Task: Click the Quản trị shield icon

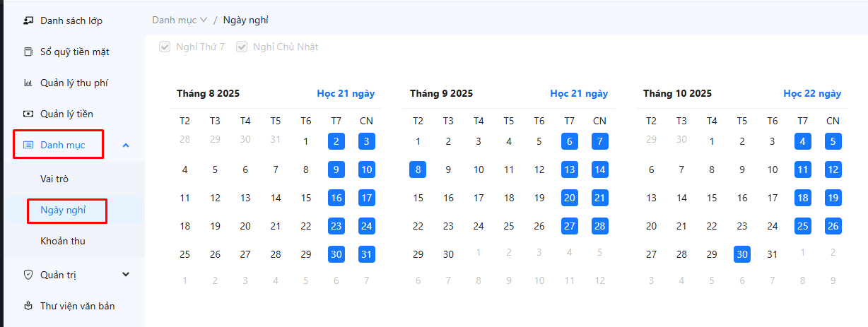Action: click(28, 275)
